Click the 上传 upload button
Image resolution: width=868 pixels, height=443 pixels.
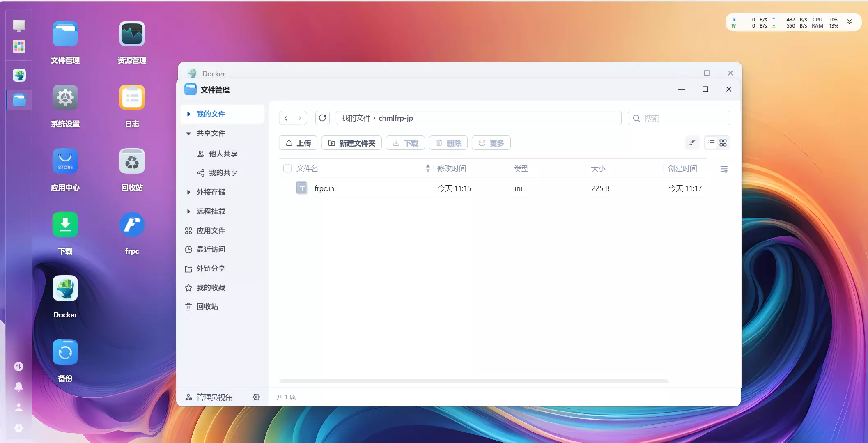[298, 143]
